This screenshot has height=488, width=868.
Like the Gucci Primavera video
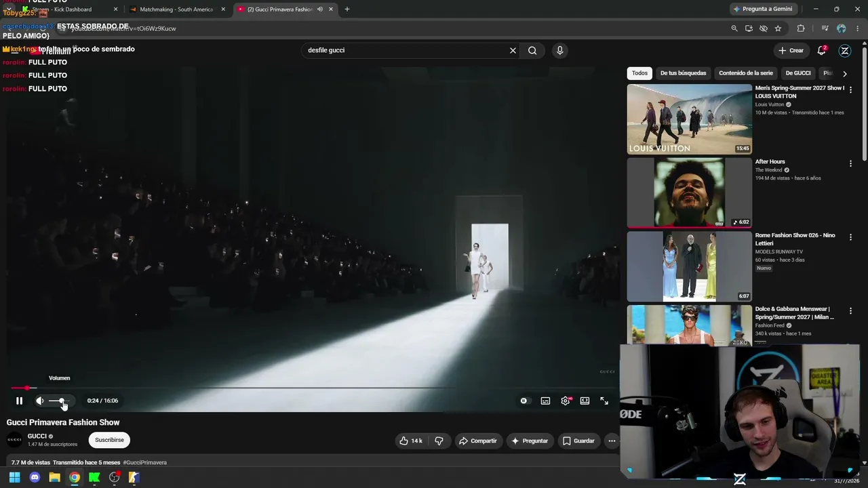(x=411, y=441)
